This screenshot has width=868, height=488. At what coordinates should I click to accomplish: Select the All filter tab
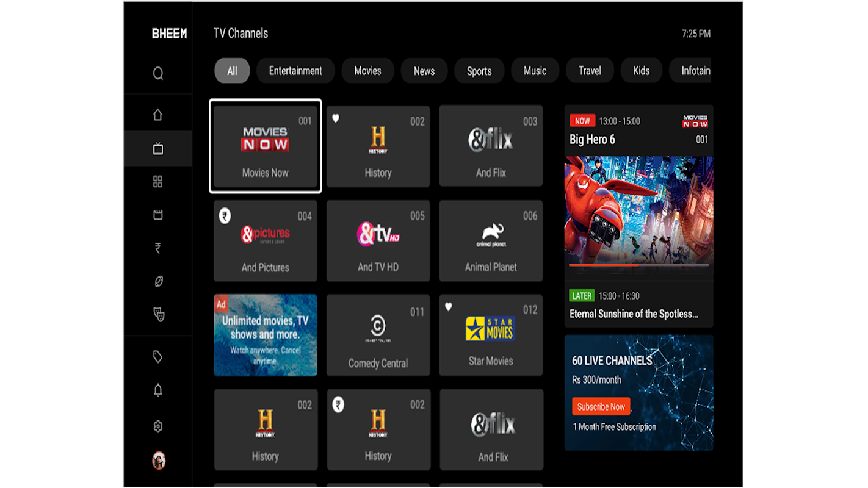(x=232, y=71)
